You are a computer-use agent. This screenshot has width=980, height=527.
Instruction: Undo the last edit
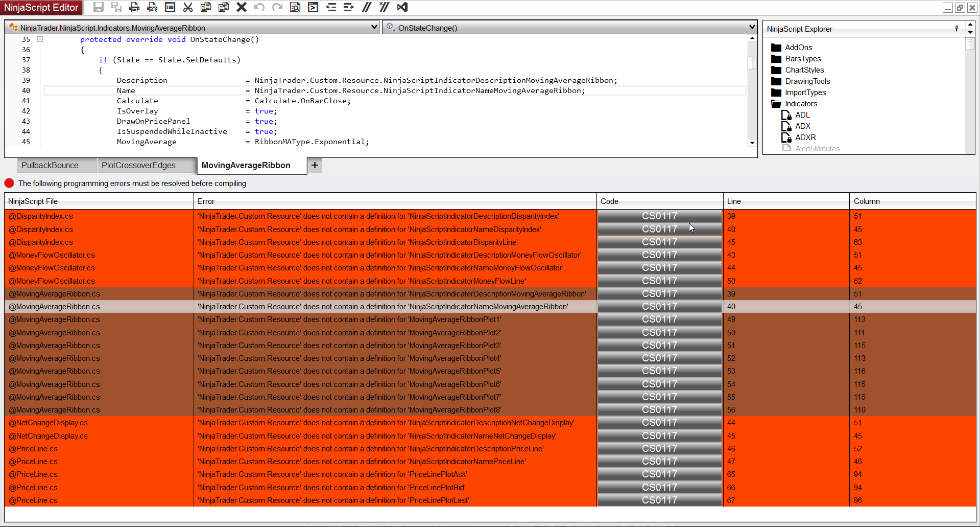pyautogui.click(x=259, y=7)
